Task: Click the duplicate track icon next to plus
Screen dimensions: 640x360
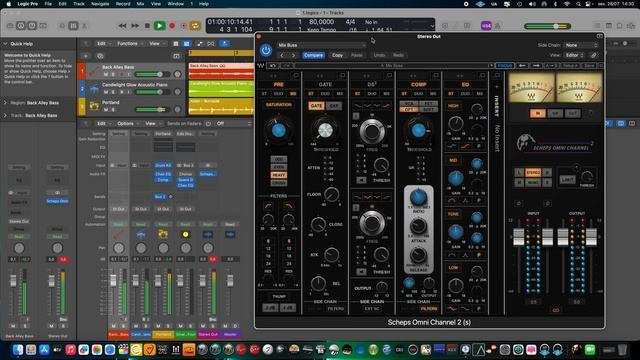Action: tap(100, 56)
